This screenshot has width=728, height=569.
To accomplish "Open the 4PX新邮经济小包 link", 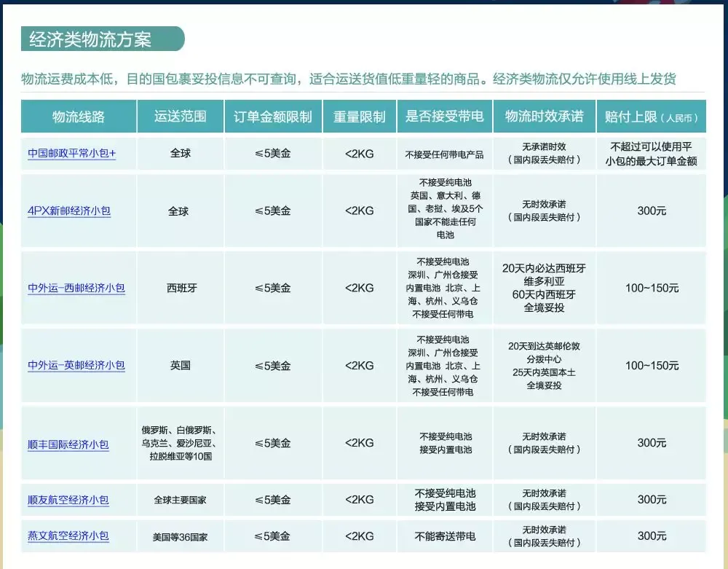I will 69,211.
